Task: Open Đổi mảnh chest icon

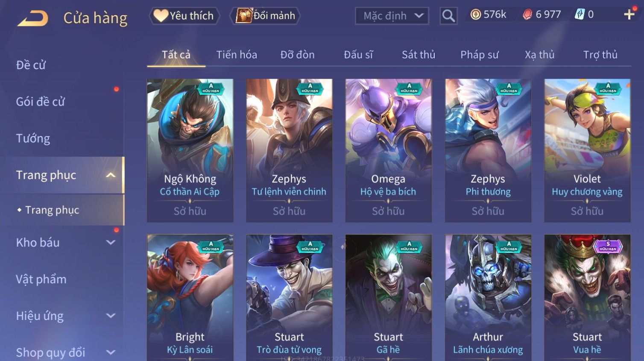Action: (x=244, y=16)
